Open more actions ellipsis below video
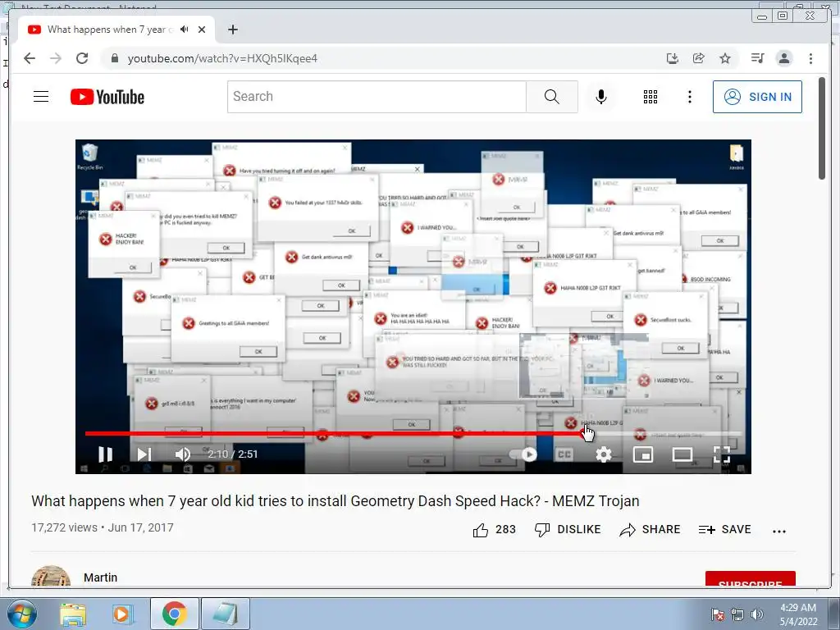840x630 pixels. [x=779, y=531]
